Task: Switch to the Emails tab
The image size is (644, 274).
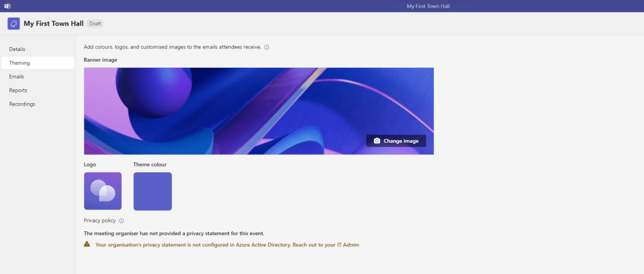Action: click(17, 77)
